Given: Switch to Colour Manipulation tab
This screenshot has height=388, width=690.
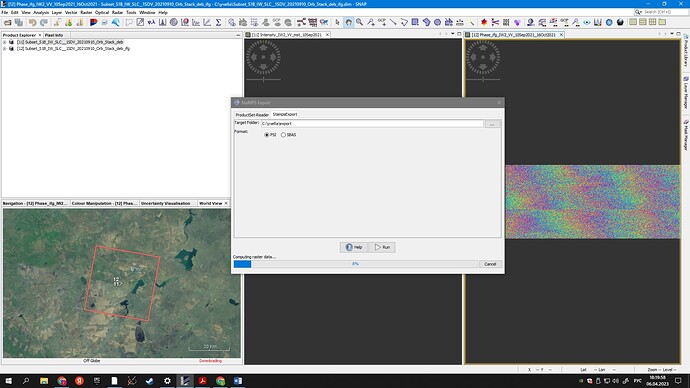Looking at the screenshot, I should point(104,203).
